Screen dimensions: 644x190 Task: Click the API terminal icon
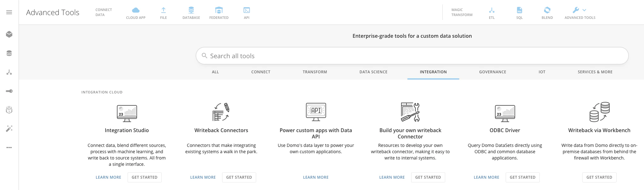tap(247, 10)
